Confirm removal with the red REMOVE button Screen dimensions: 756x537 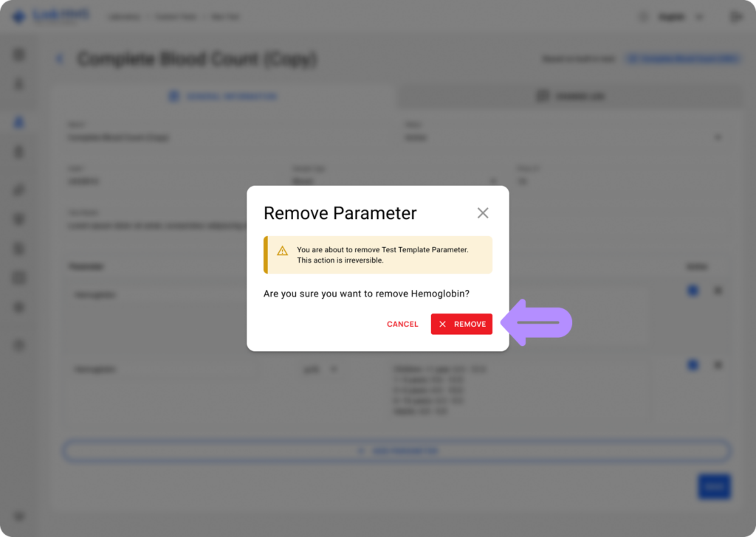tap(461, 324)
